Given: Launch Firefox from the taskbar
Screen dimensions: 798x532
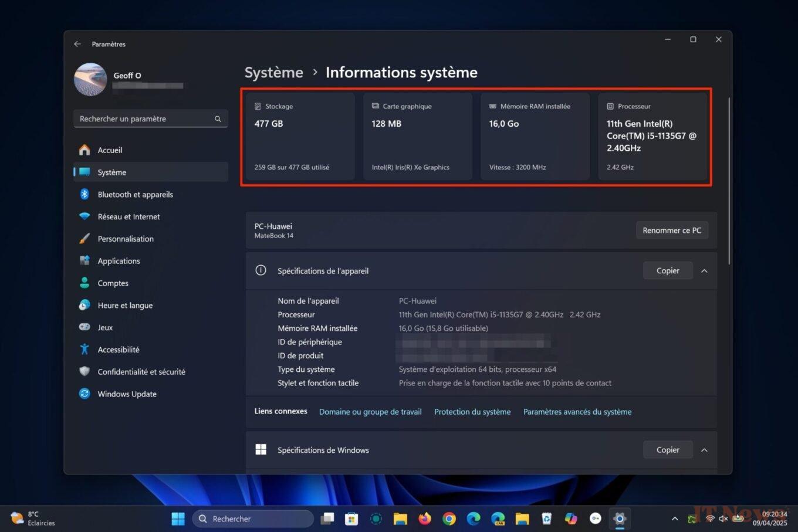Looking at the screenshot, I should click(424, 519).
